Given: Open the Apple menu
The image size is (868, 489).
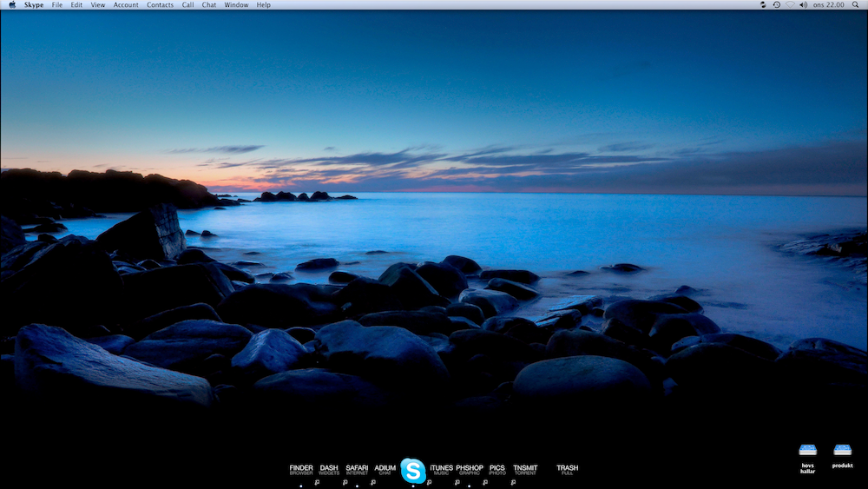Looking at the screenshot, I should (12, 5).
